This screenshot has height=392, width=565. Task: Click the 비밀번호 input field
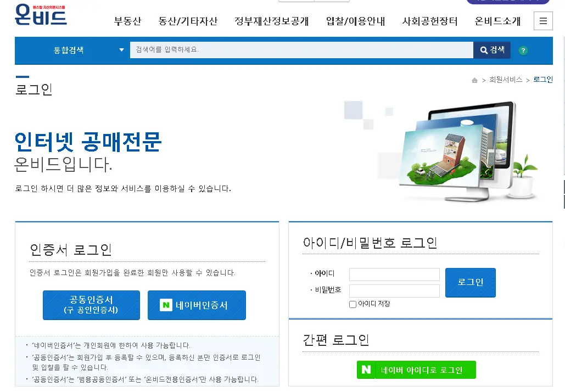[x=394, y=291]
